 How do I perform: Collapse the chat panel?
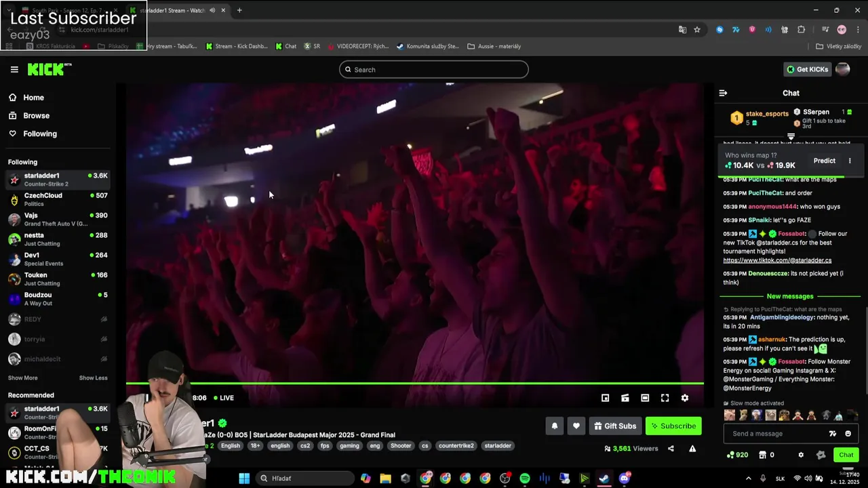click(x=723, y=93)
